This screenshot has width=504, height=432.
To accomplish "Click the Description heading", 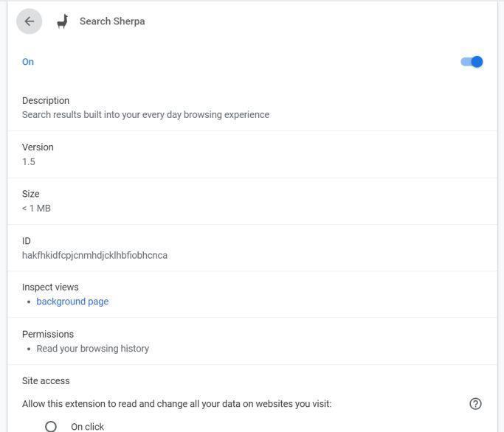I will (x=46, y=100).
